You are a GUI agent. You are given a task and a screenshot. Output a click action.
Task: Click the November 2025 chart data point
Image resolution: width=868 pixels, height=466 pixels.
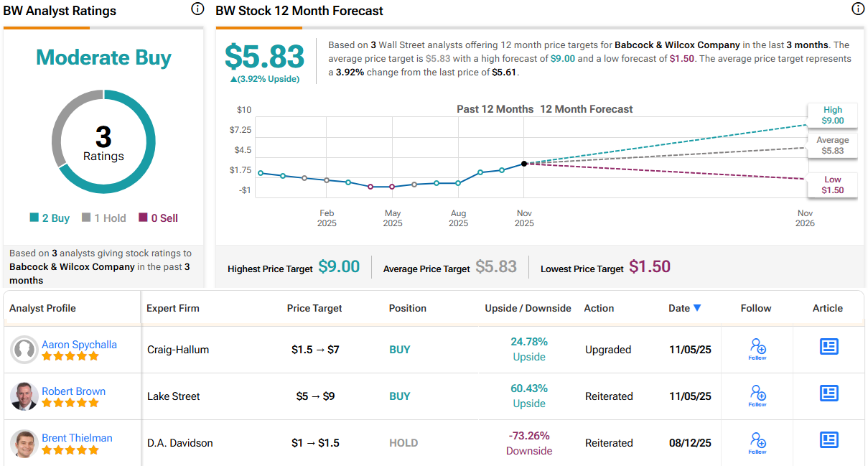(x=524, y=164)
